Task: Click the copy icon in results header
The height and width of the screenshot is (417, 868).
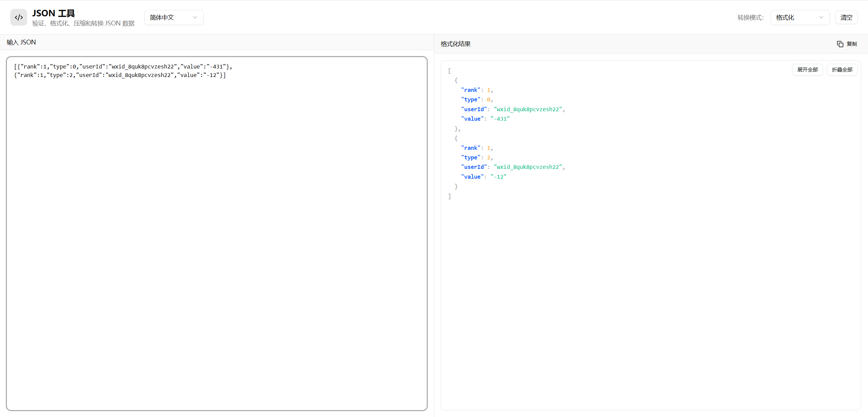Action: pyautogui.click(x=840, y=44)
